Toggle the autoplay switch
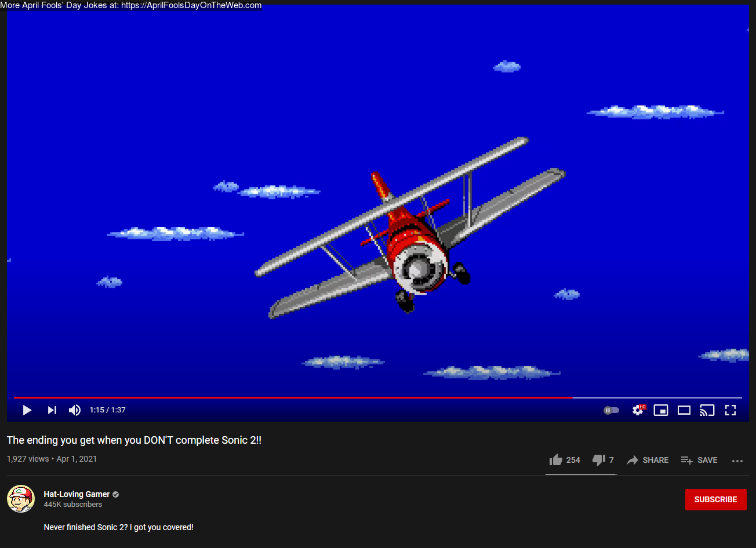756x548 pixels. click(x=611, y=410)
